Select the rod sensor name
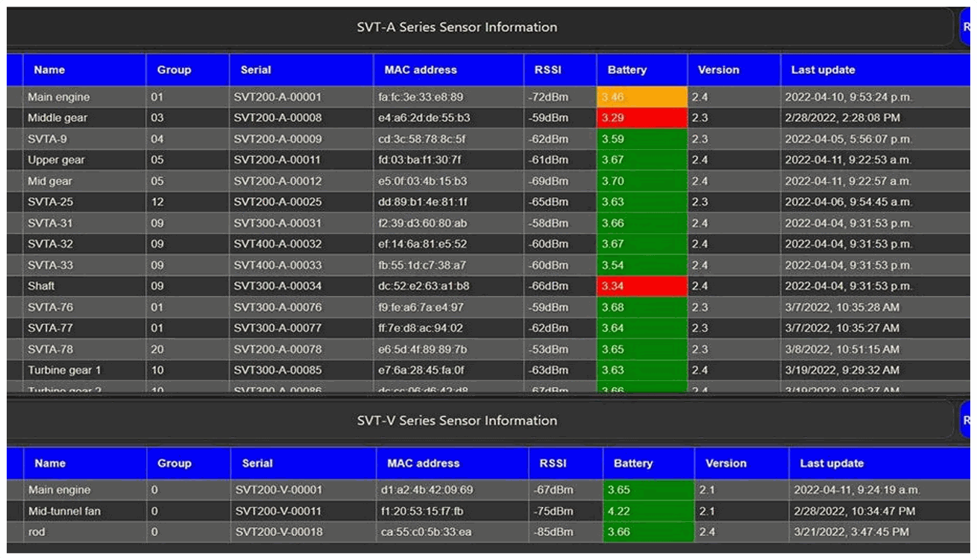 pos(37,532)
